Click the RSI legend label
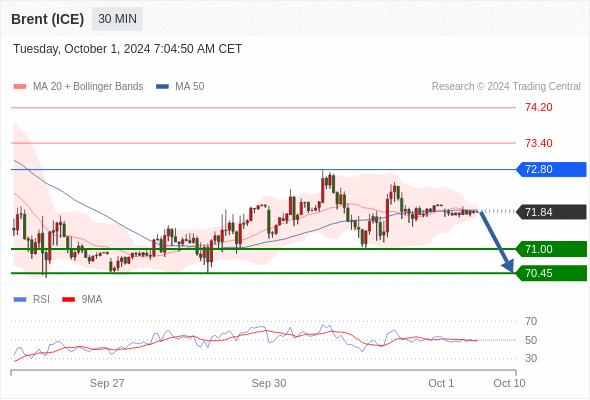Viewport: 590px width, 400px height. [x=41, y=300]
